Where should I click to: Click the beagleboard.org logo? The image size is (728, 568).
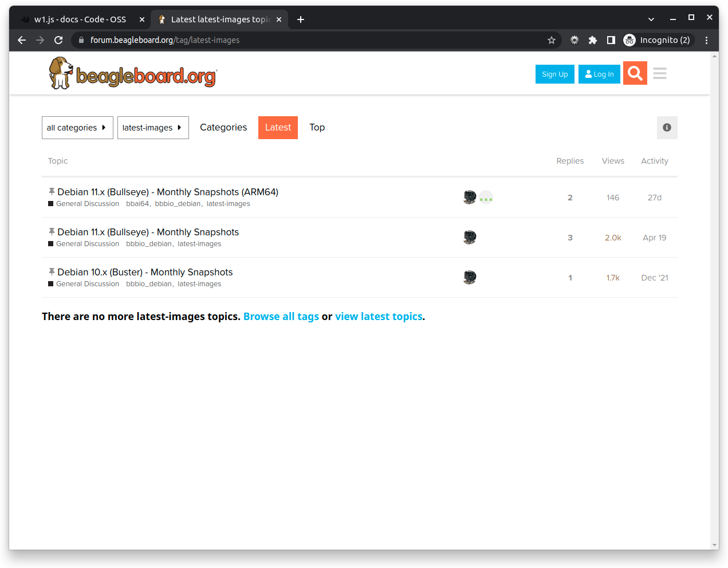(x=133, y=73)
